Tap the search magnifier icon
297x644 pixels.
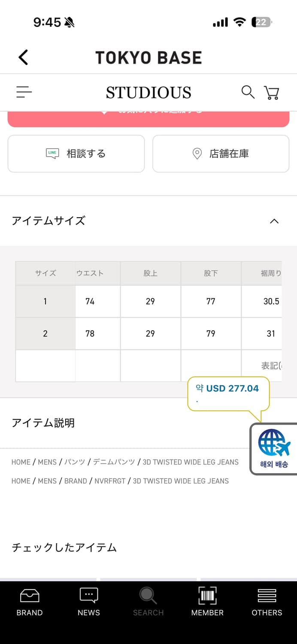coord(248,92)
